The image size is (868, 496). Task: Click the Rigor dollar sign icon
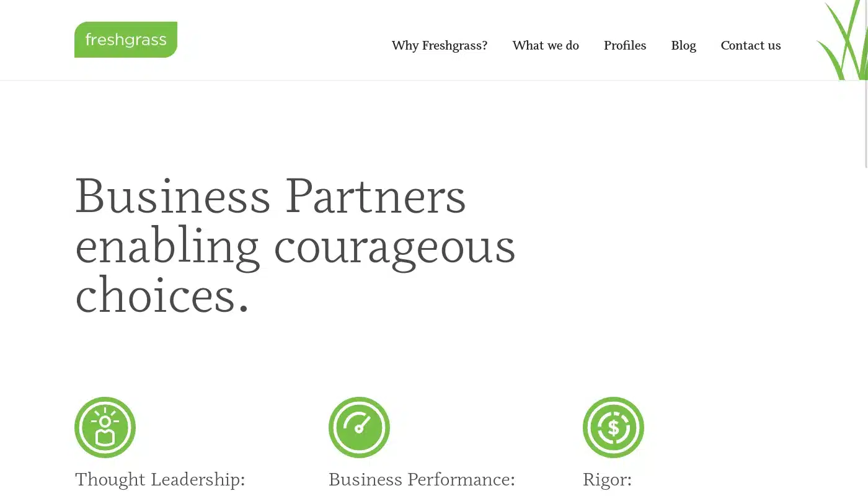coord(613,427)
